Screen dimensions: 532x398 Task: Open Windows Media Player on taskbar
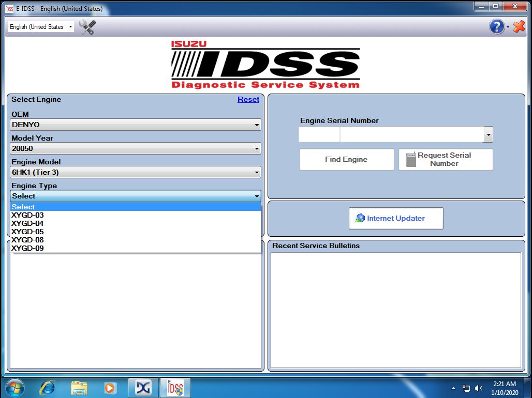(x=110, y=388)
